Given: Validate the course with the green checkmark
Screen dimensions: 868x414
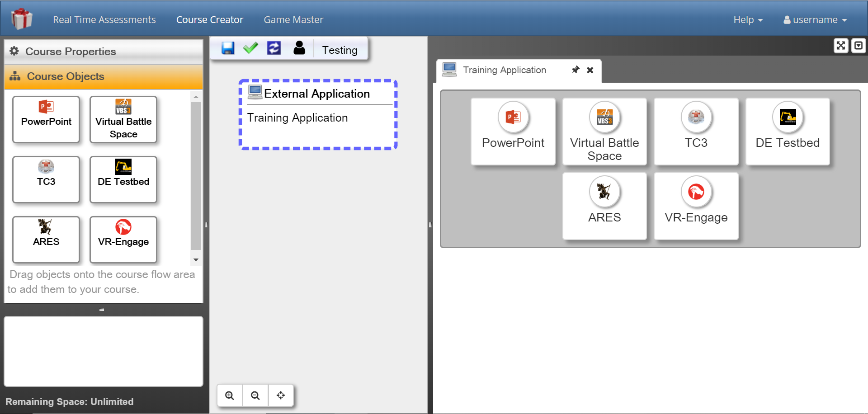Looking at the screenshot, I should click(x=250, y=48).
